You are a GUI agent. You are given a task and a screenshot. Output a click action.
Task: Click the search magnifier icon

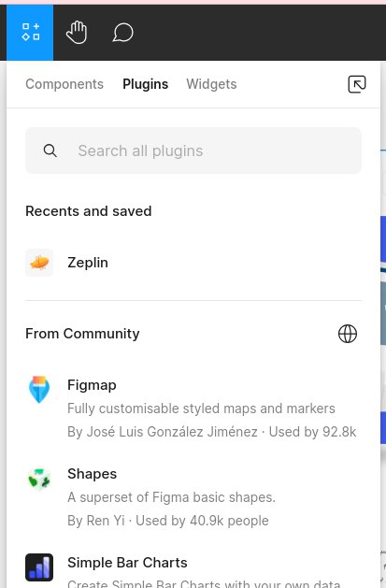coord(50,151)
